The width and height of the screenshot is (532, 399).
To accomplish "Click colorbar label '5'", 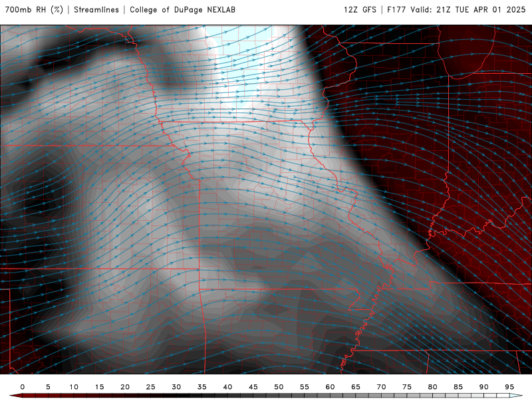I will 48,387.
